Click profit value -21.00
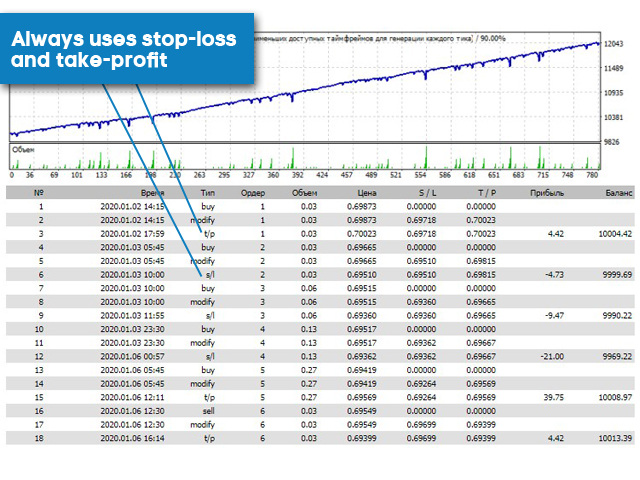The height and width of the screenshot is (480, 640). (x=552, y=356)
